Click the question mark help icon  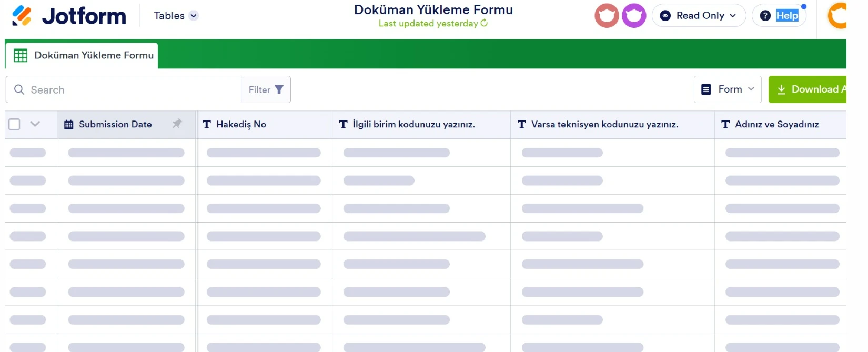765,16
